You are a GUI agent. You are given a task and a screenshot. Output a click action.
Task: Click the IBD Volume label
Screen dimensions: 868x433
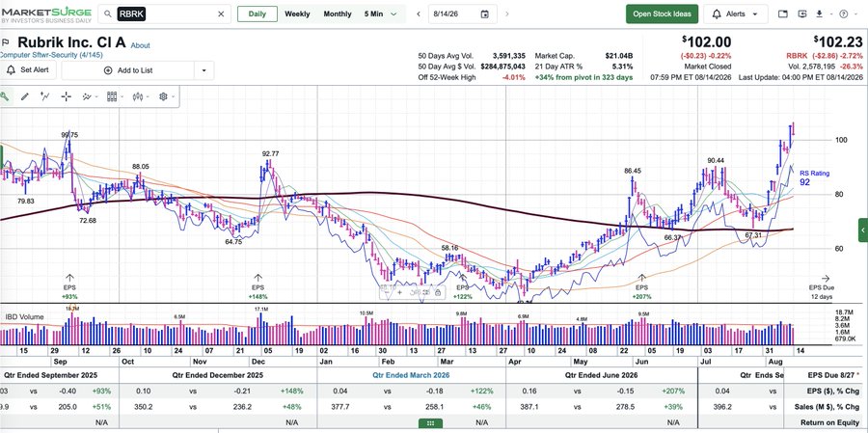point(24,317)
